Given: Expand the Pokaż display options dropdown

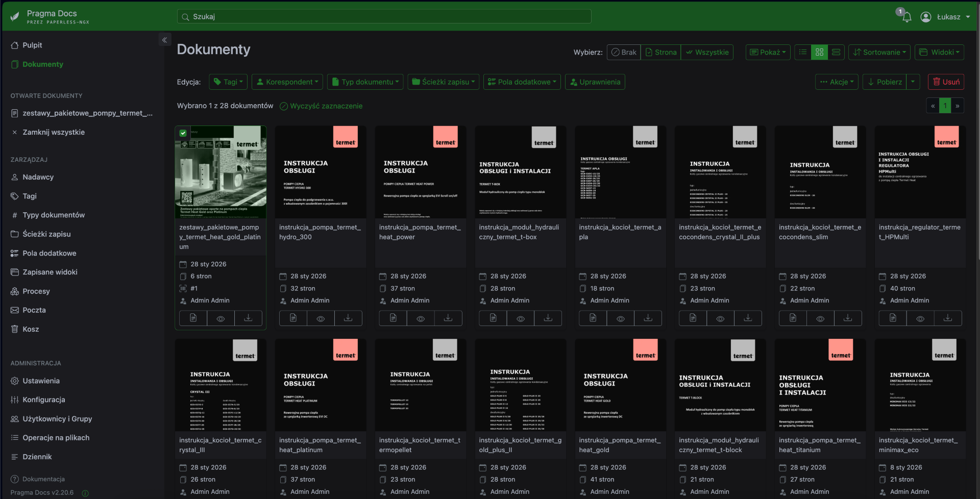Looking at the screenshot, I should point(768,52).
